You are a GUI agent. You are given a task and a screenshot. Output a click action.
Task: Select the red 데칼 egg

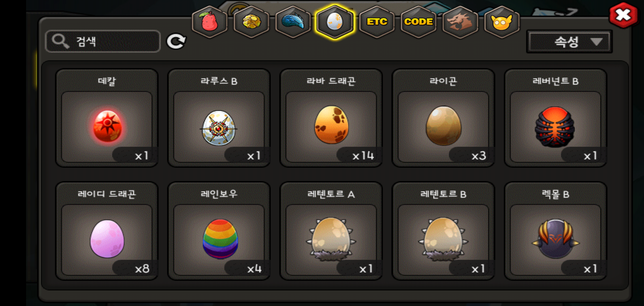pos(107,118)
